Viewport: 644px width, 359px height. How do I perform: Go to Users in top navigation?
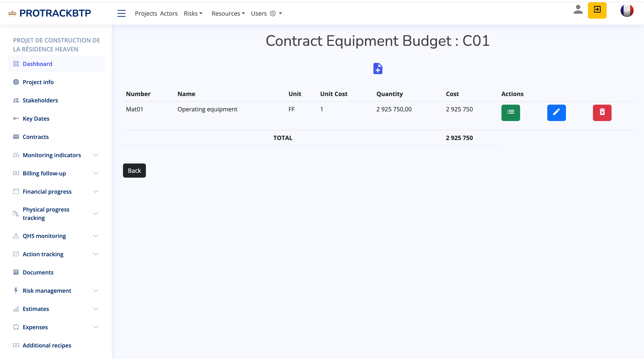(x=259, y=13)
